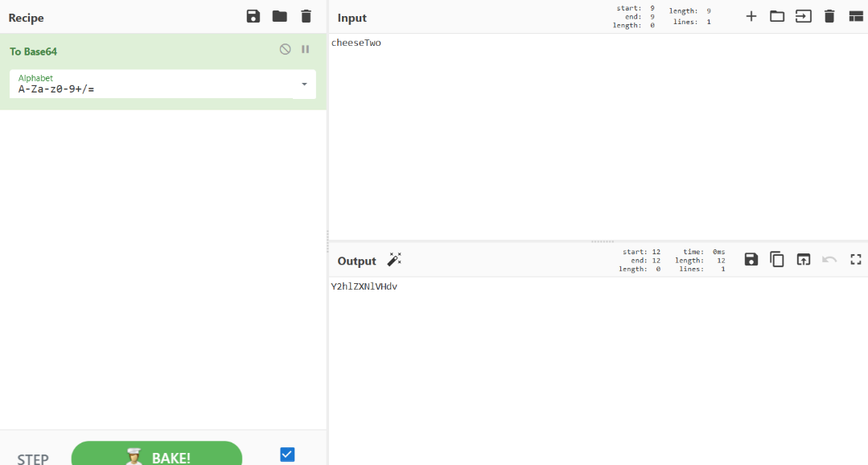Copy raw output to clipboard
The height and width of the screenshot is (465, 868).
[777, 259]
